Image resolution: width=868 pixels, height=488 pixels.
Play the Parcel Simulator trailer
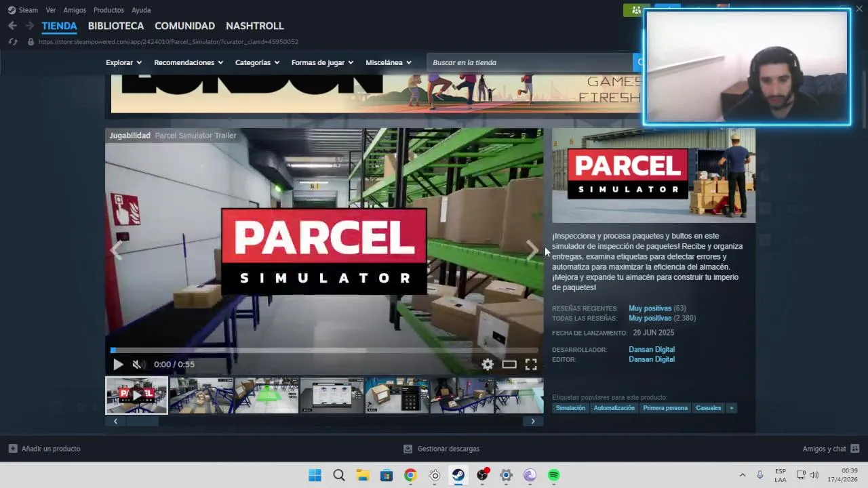click(118, 364)
